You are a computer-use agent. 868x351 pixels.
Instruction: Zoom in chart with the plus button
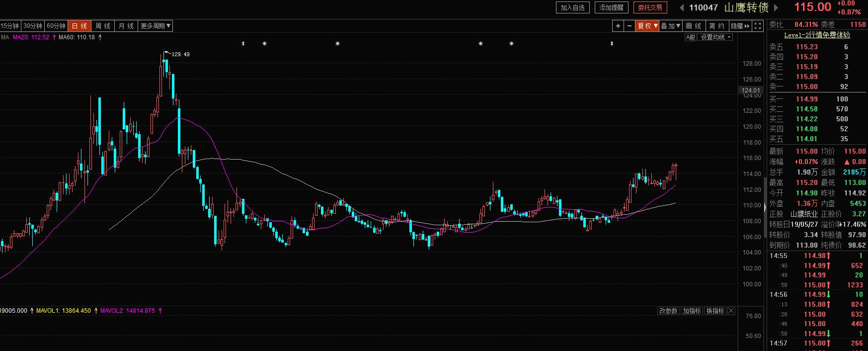pos(618,26)
